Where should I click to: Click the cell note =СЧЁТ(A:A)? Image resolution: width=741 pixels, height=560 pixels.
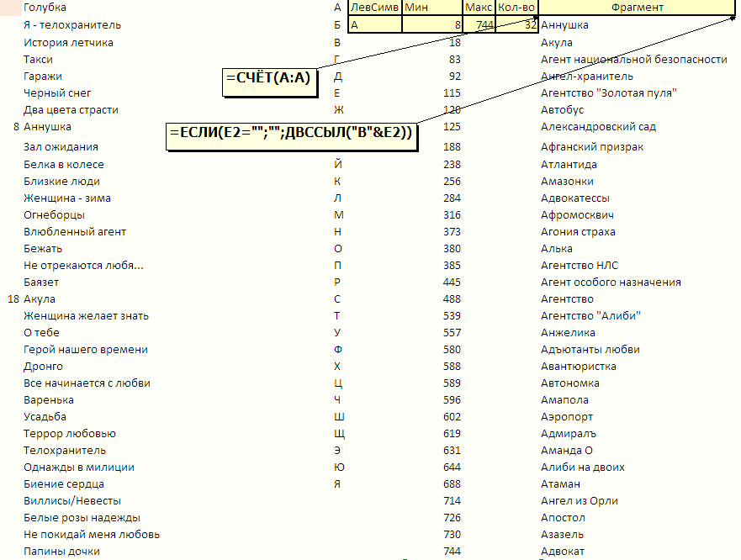pyautogui.click(x=269, y=82)
